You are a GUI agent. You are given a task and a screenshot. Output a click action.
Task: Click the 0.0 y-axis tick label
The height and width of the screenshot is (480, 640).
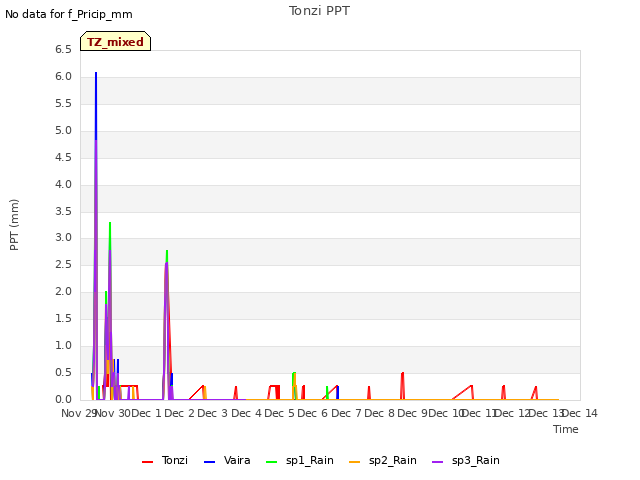[63, 400]
